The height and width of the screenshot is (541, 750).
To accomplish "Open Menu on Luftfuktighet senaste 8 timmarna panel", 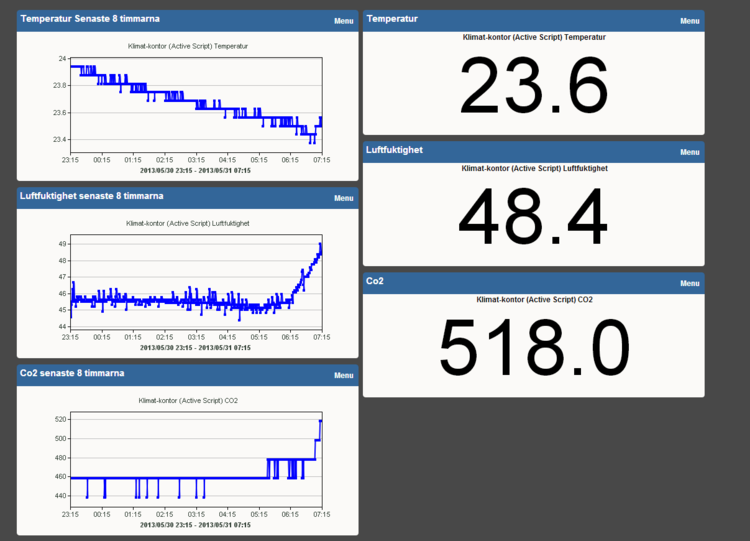I will point(343,198).
